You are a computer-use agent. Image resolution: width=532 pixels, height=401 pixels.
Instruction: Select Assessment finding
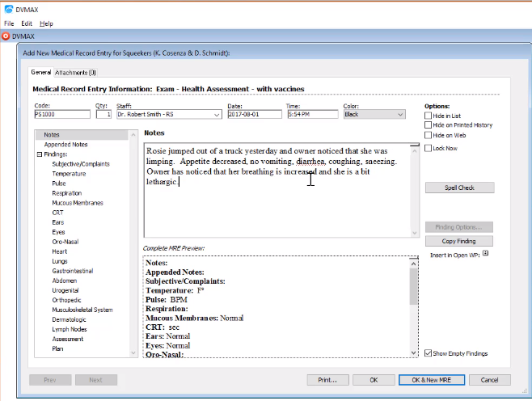click(x=68, y=339)
